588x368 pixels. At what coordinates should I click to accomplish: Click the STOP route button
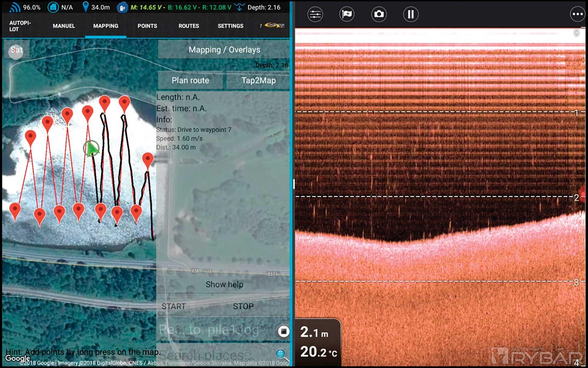[x=243, y=306]
